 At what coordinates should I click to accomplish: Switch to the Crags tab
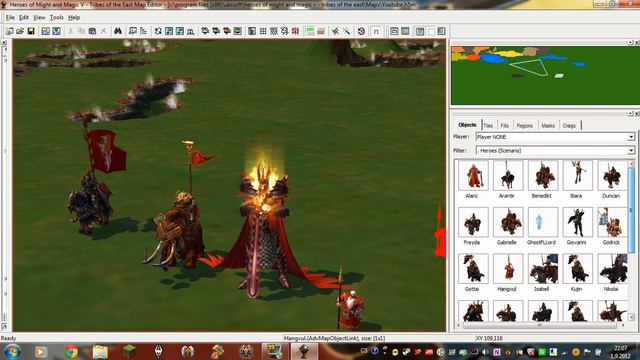click(569, 126)
